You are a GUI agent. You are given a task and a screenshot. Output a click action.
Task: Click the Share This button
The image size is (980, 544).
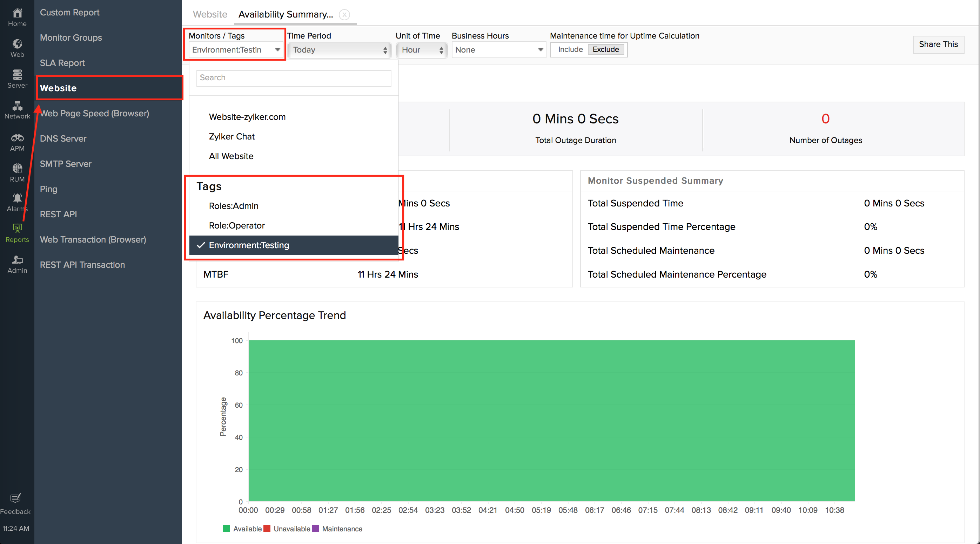938,45
